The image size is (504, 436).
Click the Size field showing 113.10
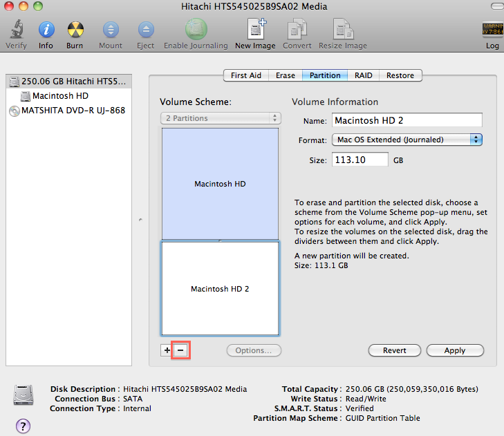(360, 160)
